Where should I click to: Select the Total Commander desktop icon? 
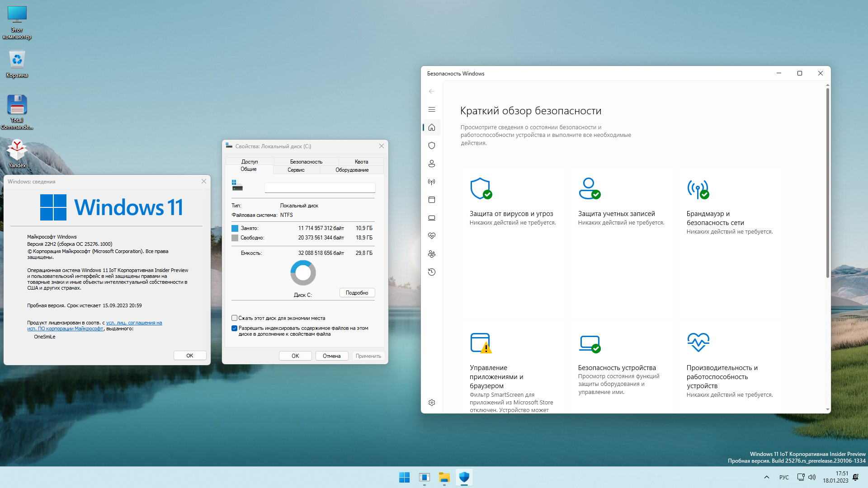[17, 112]
